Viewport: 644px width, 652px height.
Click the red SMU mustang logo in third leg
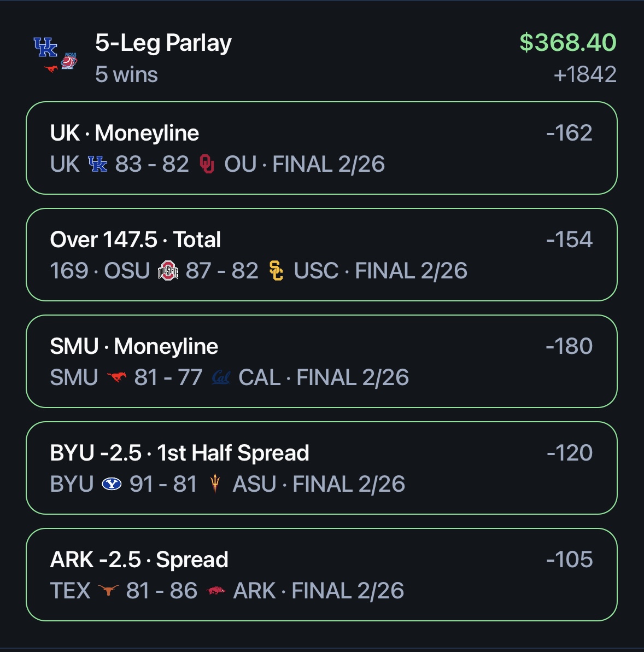tap(116, 377)
